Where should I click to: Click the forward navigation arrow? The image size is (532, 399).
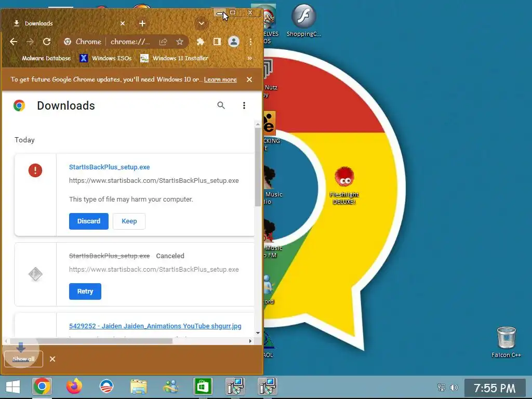30,42
